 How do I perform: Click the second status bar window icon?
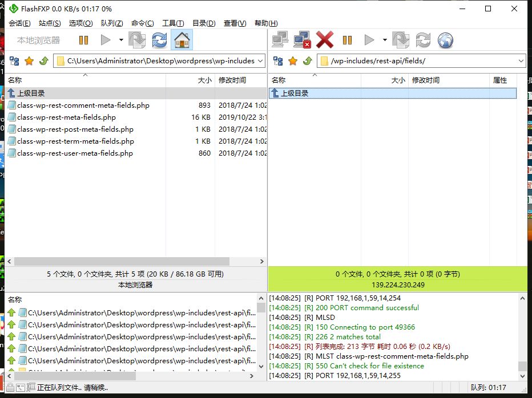21,387
